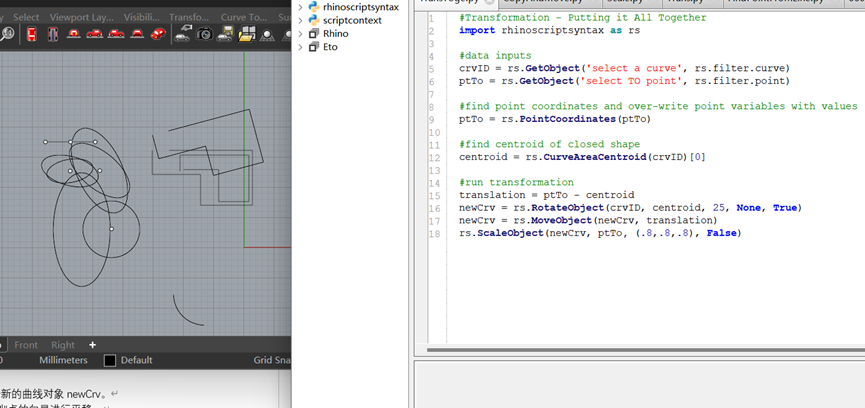Toggle Grid Snap in status bar
Viewport: 865px width, 408px height.
(272, 360)
